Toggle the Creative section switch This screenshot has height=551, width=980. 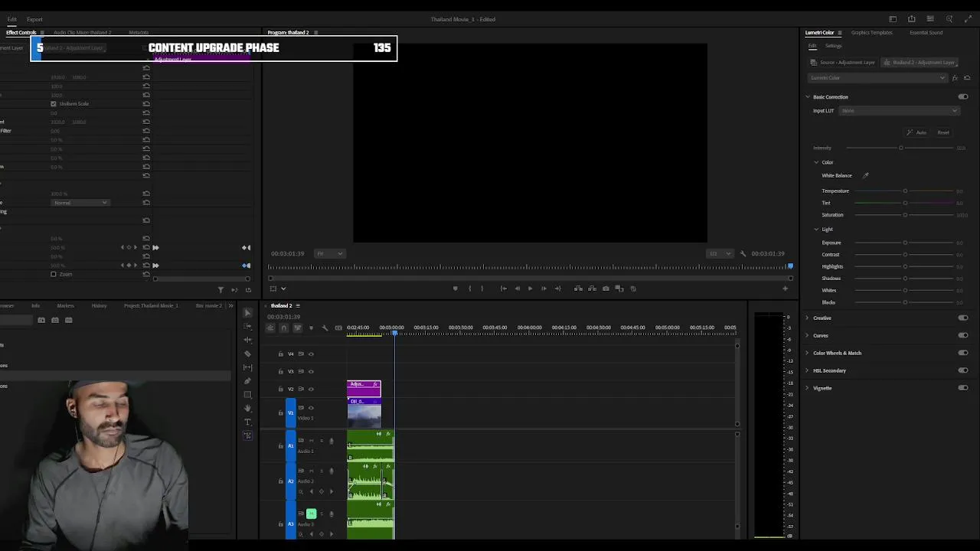click(963, 318)
